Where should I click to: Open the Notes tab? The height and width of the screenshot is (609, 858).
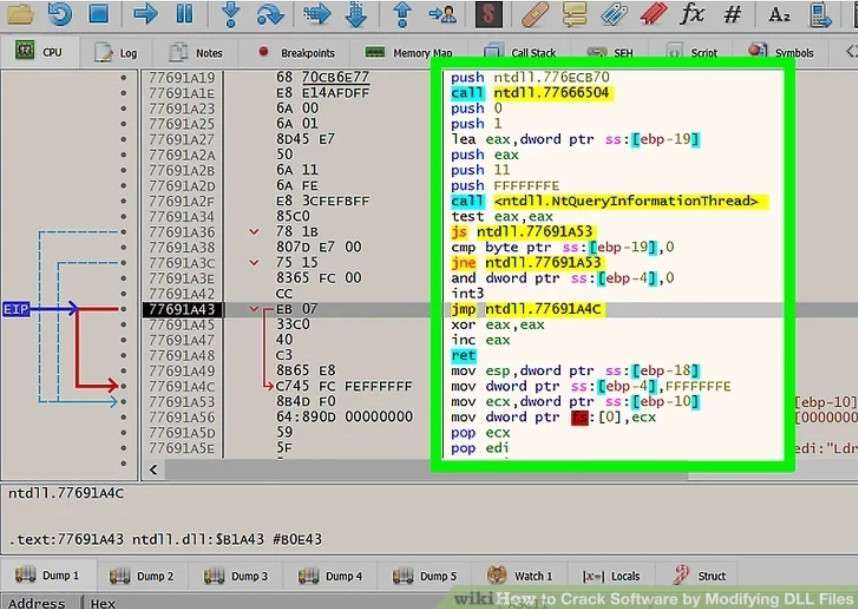(x=195, y=53)
